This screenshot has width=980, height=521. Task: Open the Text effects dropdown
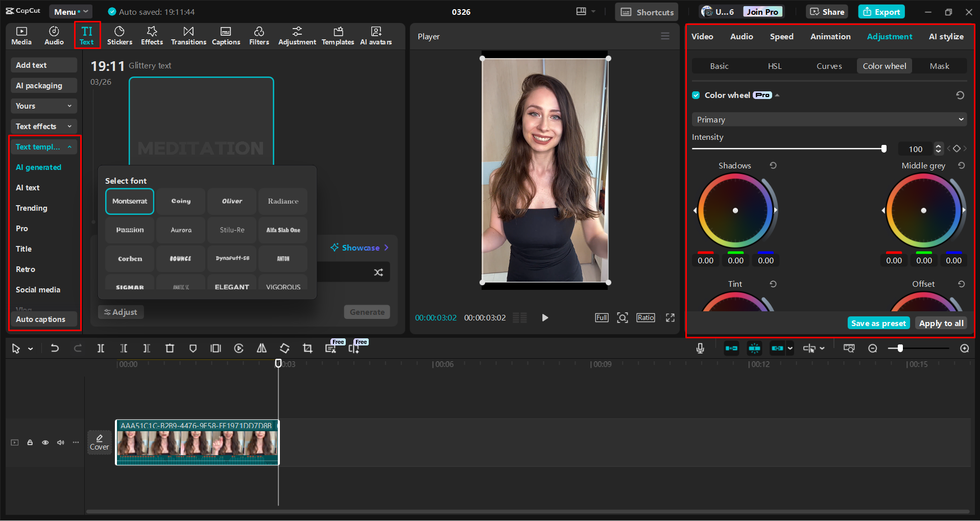click(43, 126)
